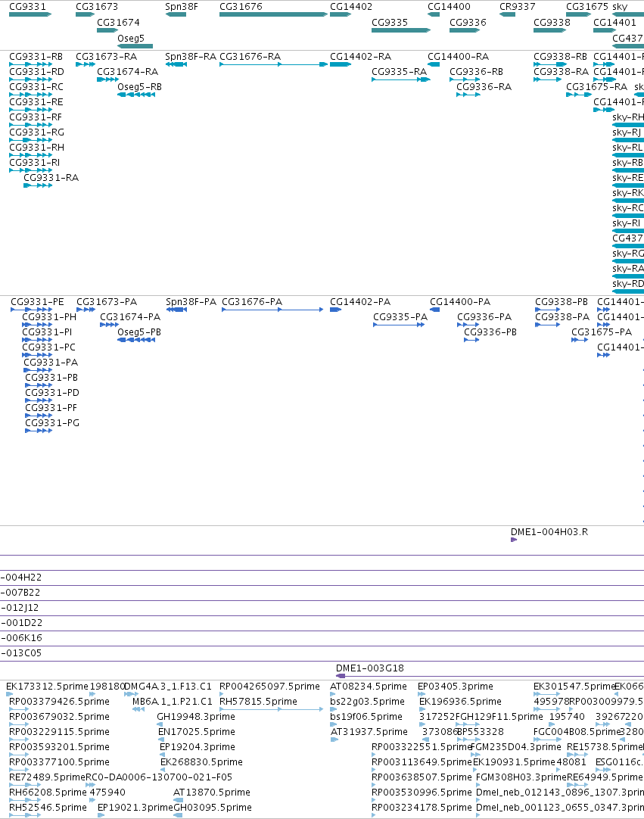Click the CG9331-PD protein label
The width and height of the screenshot is (644, 819).
pos(52,393)
